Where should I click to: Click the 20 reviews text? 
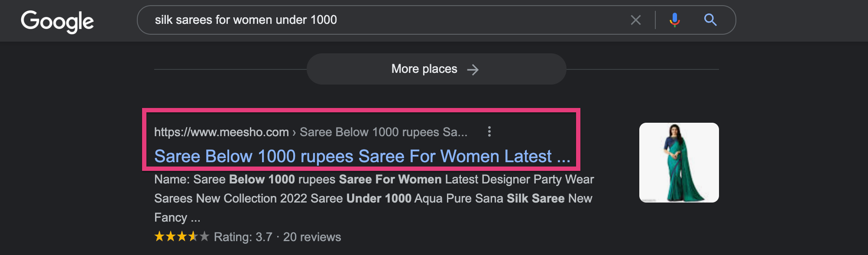pos(312,237)
